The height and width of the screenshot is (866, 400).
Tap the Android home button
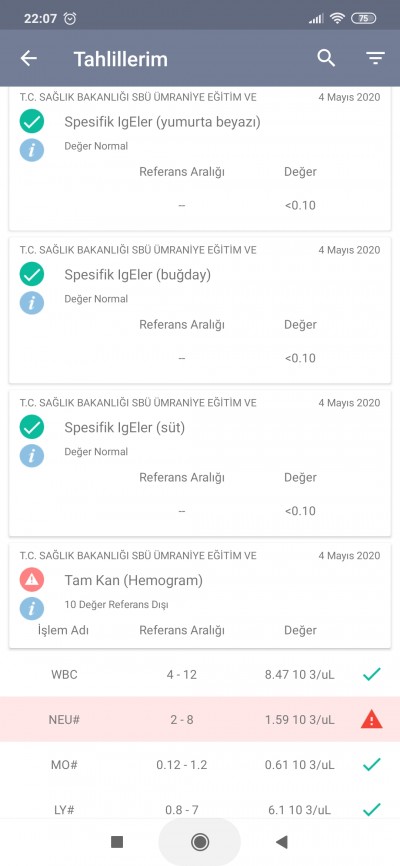click(199, 842)
